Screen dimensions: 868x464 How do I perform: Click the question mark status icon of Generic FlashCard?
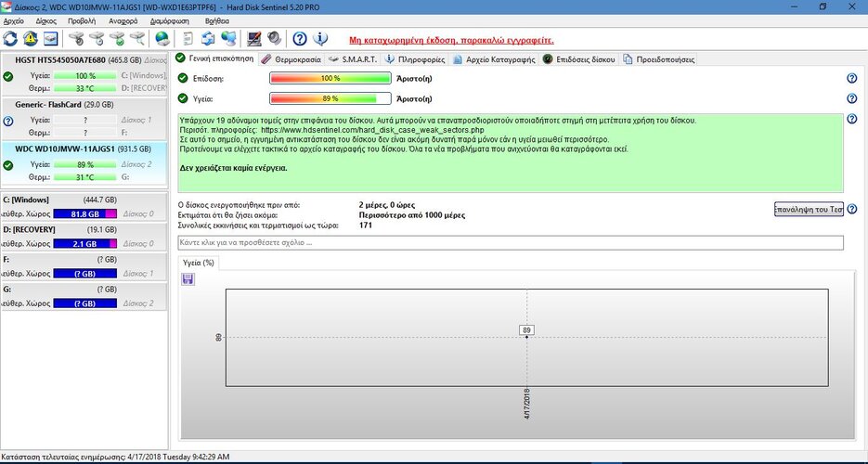(x=7, y=121)
